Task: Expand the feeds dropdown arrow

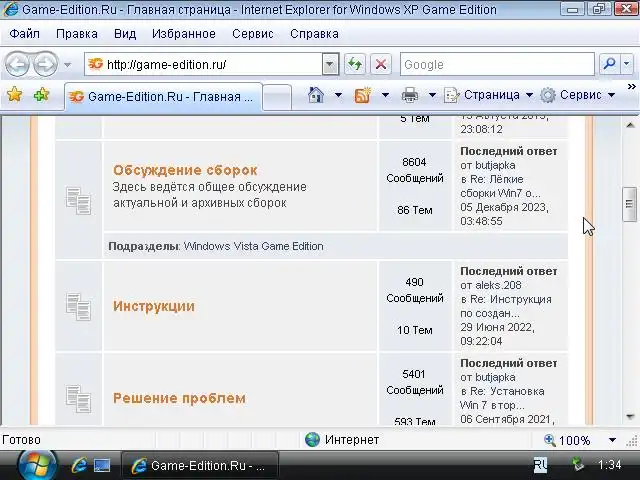Action: (x=385, y=95)
